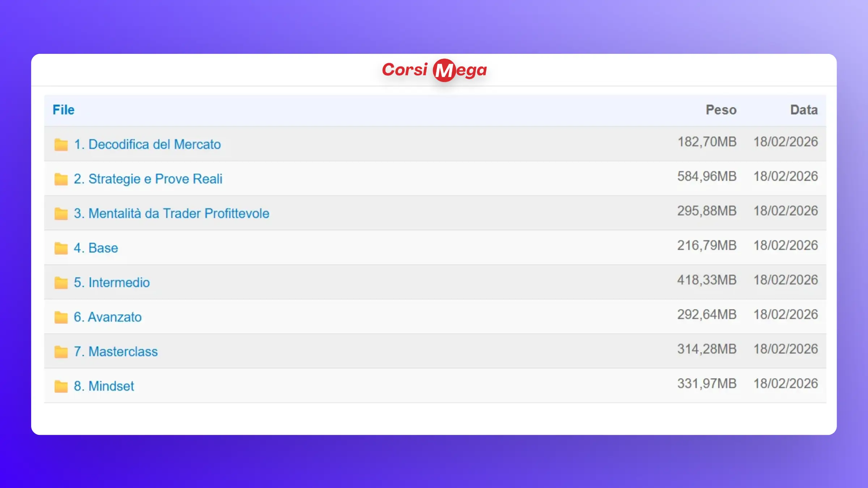The height and width of the screenshot is (488, 868).
Task: Sort by the File column header
Action: [x=64, y=110]
